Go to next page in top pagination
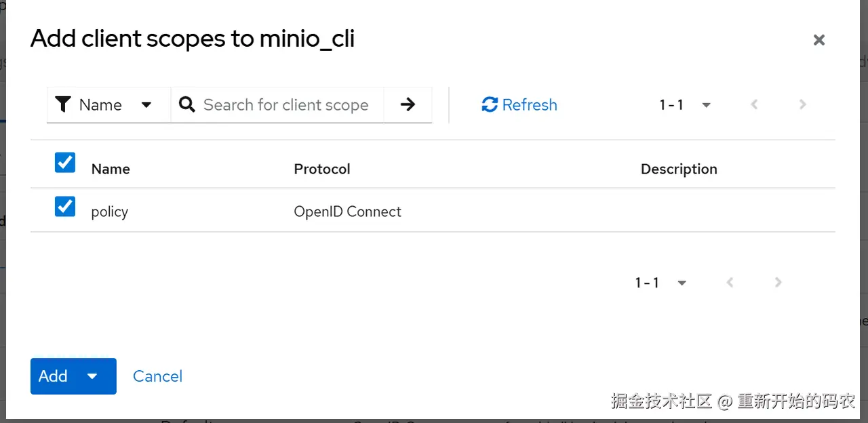 [x=803, y=104]
